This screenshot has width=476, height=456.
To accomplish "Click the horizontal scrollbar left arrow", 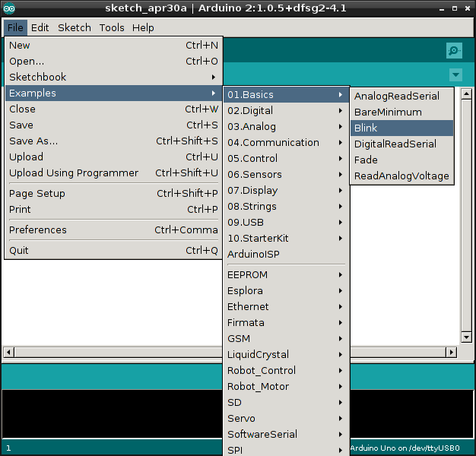I will click(x=8, y=352).
